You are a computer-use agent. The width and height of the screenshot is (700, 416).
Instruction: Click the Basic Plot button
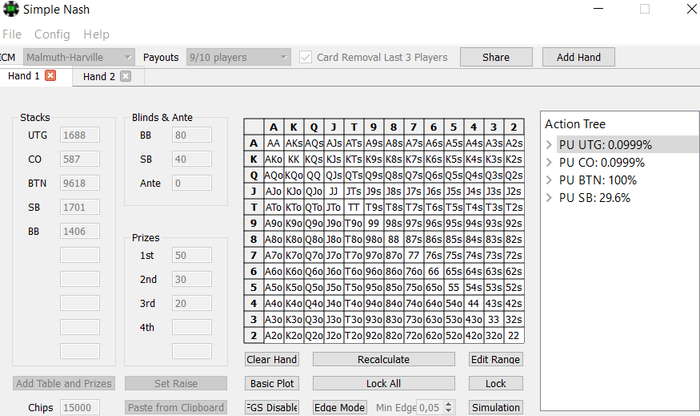point(272,383)
